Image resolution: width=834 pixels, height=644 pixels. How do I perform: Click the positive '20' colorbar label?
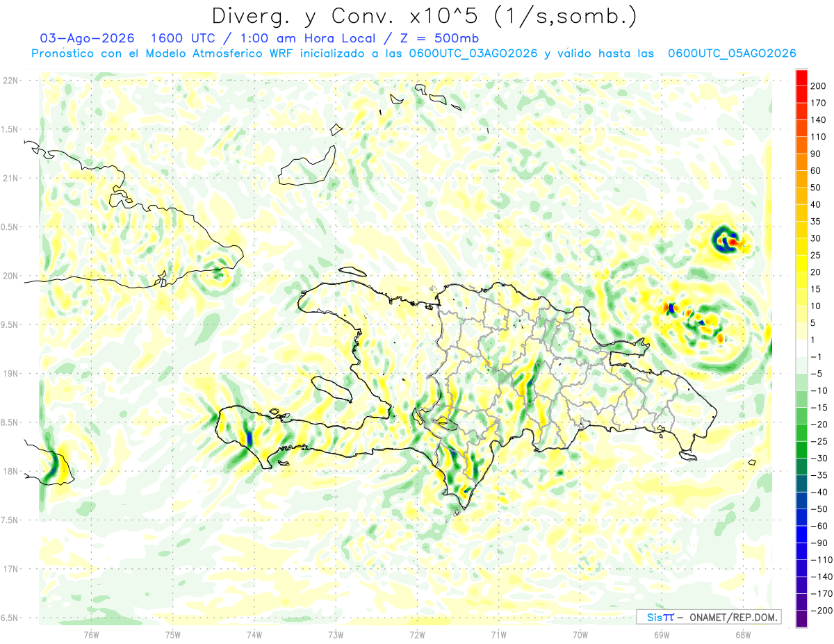(x=816, y=272)
